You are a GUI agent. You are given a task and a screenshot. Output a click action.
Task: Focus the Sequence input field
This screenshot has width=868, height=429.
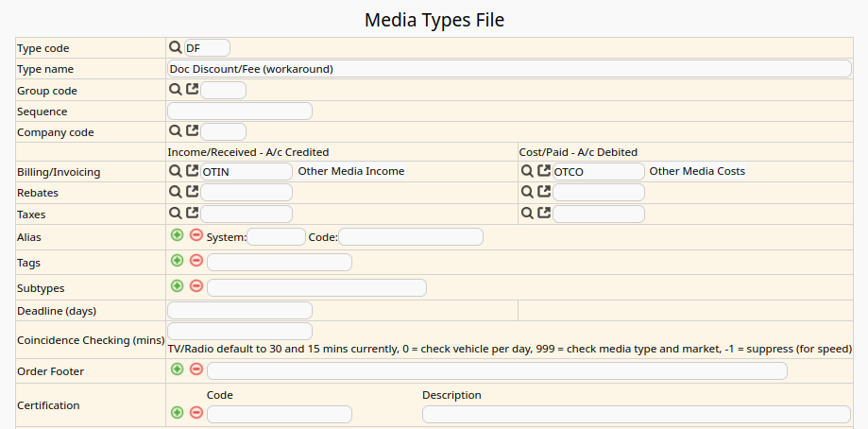click(240, 112)
